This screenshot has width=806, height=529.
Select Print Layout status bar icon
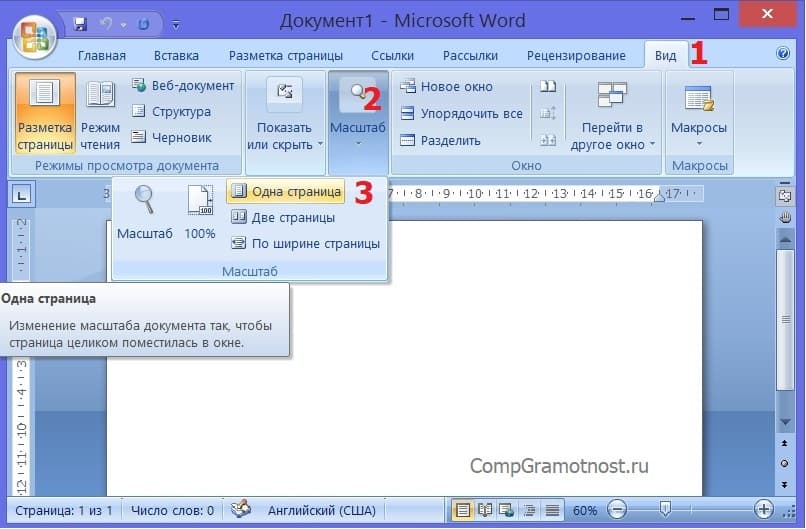[x=463, y=510]
